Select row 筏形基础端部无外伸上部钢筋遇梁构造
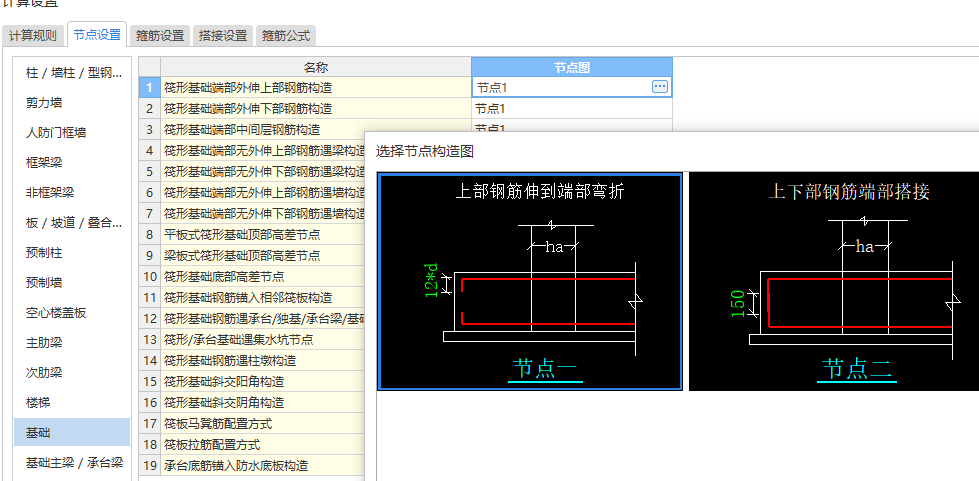Image resolution: width=979 pixels, height=481 pixels. tap(263, 151)
